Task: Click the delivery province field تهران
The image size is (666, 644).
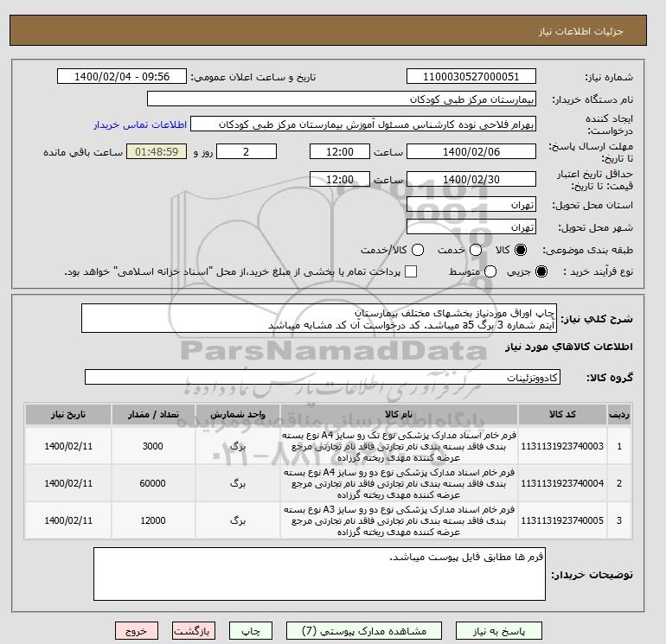Action: (471, 205)
